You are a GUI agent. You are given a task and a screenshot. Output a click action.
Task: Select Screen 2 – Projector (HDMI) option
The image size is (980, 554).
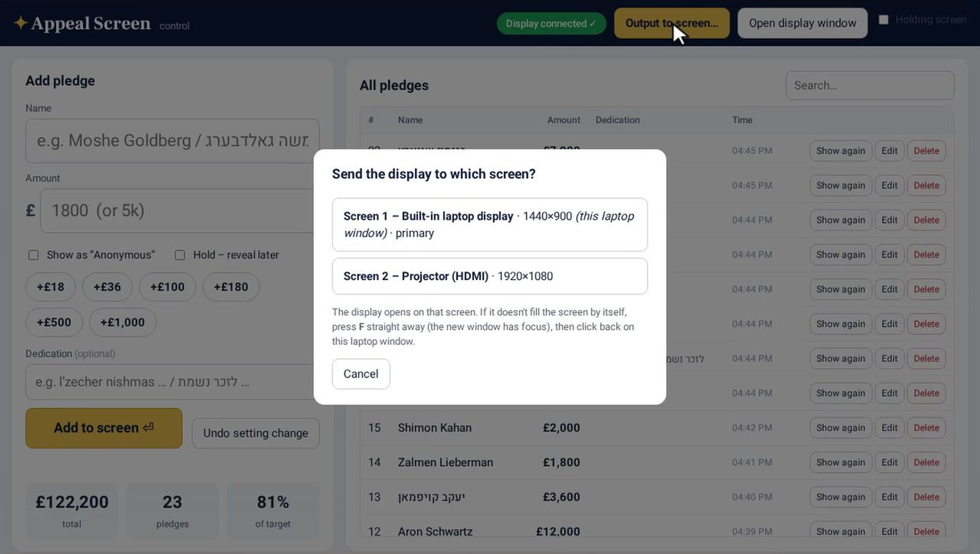pos(490,276)
